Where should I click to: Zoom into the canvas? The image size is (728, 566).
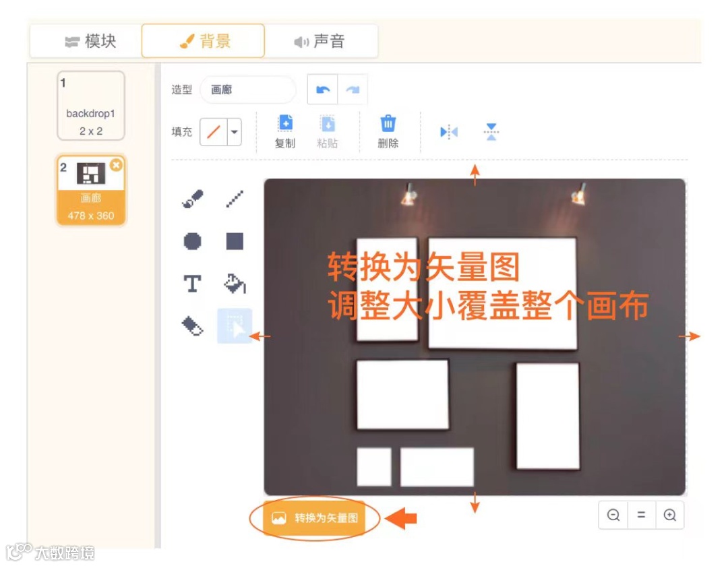670,515
